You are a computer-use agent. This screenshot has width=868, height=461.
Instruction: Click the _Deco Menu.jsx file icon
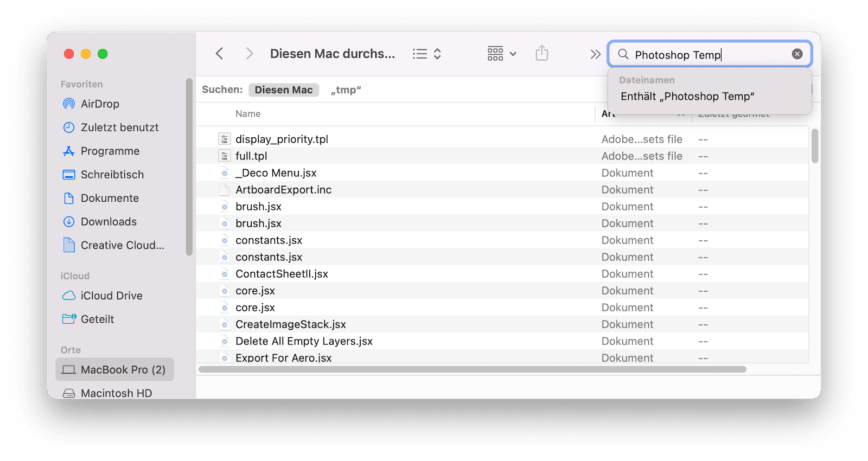point(225,173)
